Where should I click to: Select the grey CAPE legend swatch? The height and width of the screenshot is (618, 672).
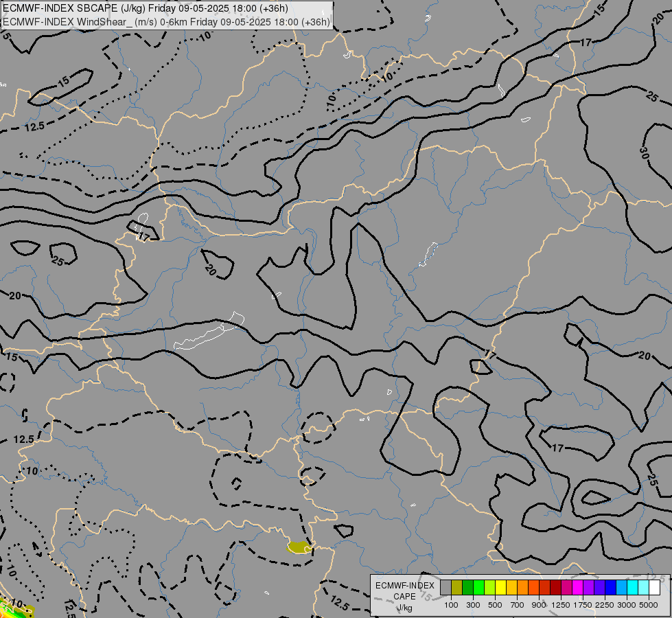[445, 588]
